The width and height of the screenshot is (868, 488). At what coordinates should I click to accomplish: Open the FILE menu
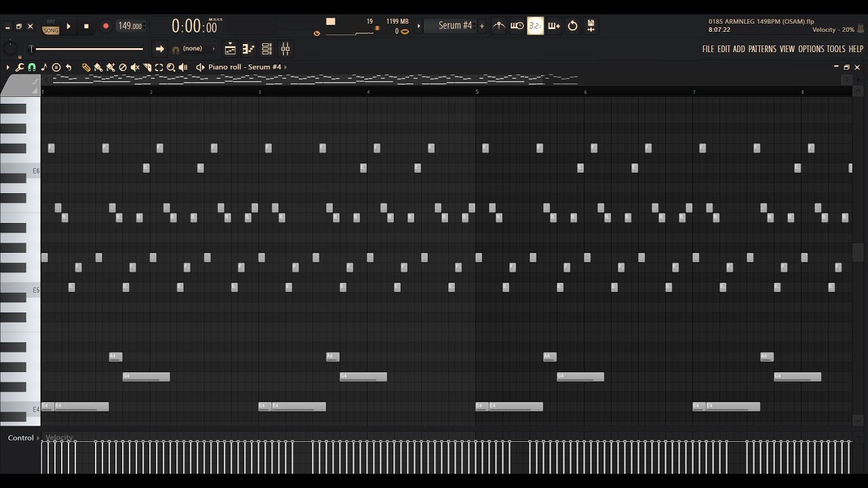(708, 49)
